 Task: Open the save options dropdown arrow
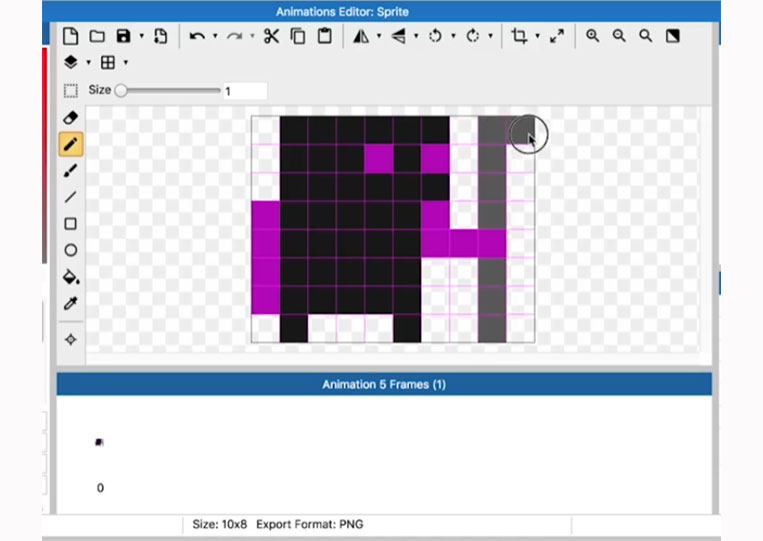click(x=142, y=36)
